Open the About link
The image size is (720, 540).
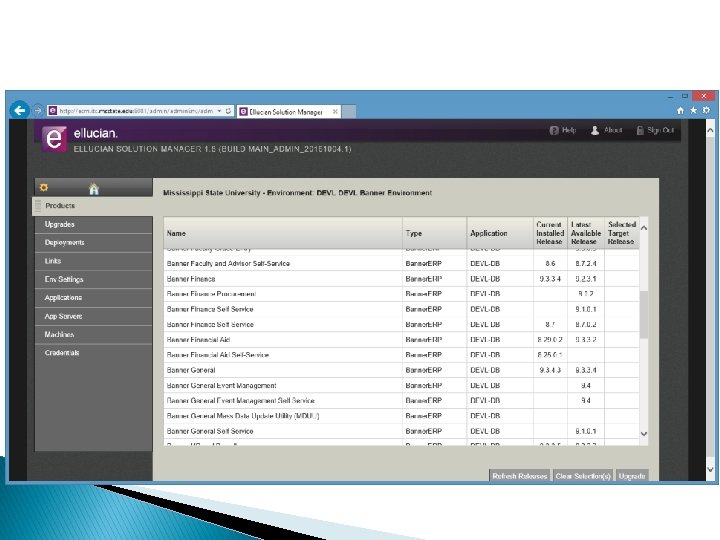[x=606, y=130]
